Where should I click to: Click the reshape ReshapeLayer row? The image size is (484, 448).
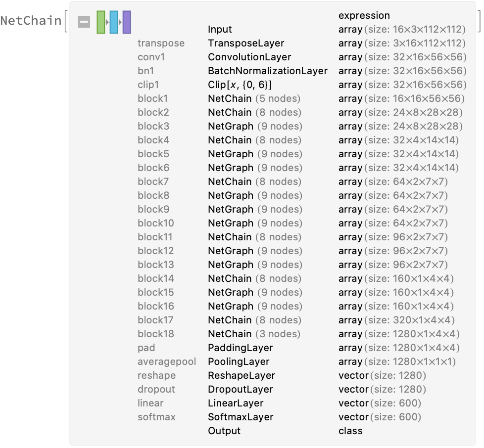[x=241, y=375]
